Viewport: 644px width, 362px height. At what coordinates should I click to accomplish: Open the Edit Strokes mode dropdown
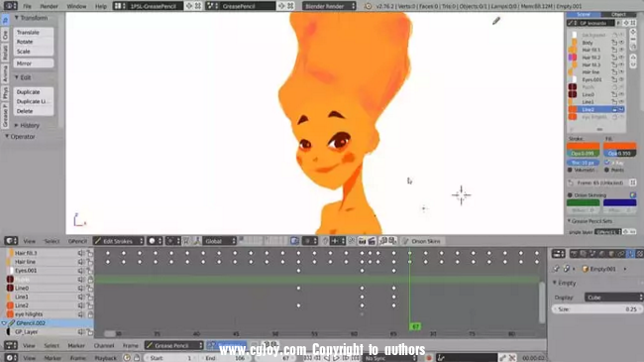[118, 241]
